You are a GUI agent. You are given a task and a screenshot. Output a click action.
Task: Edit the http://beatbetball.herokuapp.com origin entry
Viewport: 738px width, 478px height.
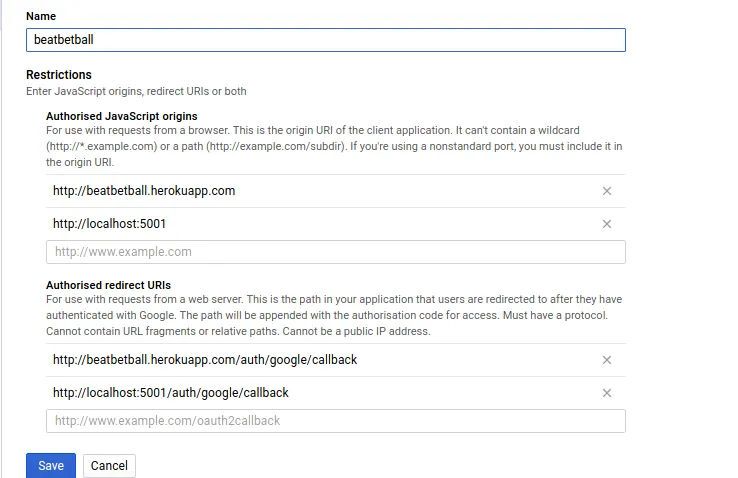click(144, 191)
